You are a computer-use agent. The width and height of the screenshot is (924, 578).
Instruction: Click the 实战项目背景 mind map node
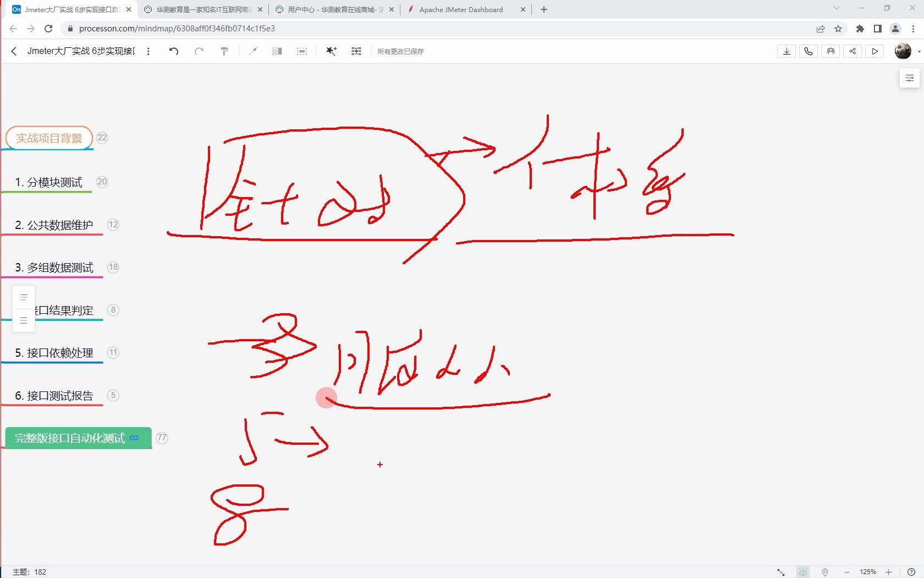tap(49, 138)
